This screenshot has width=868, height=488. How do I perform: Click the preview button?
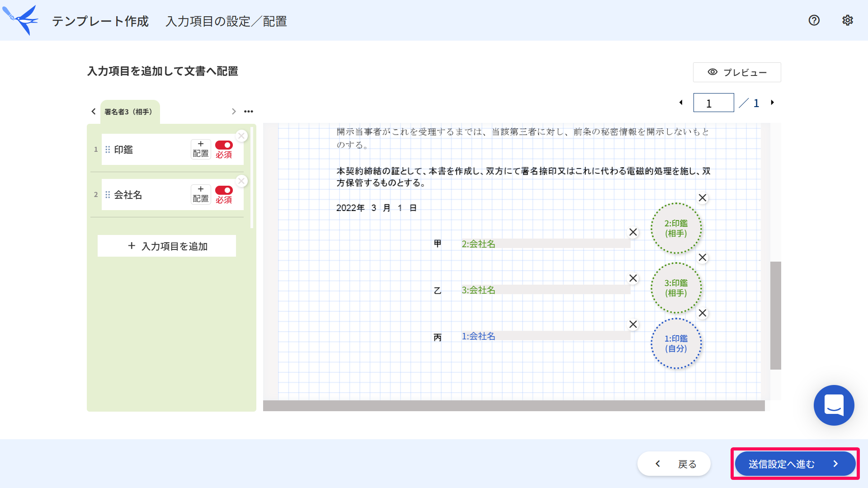coord(737,72)
